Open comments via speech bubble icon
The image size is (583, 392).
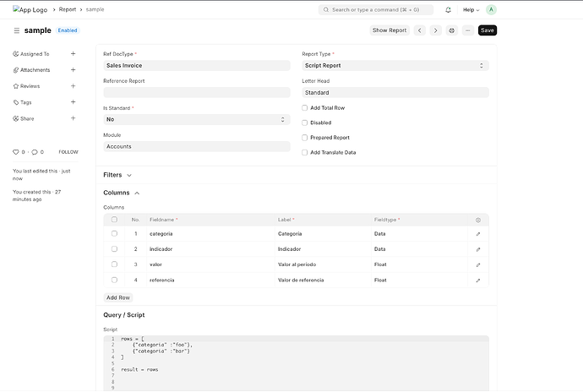pyautogui.click(x=35, y=152)
